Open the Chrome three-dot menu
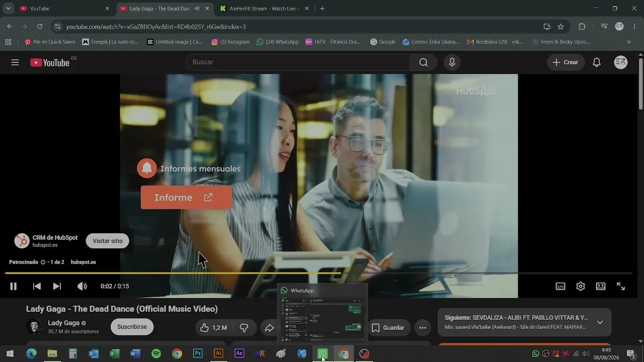Image resolution: width=644 pixels, height=362 pixels. point(634,27)
